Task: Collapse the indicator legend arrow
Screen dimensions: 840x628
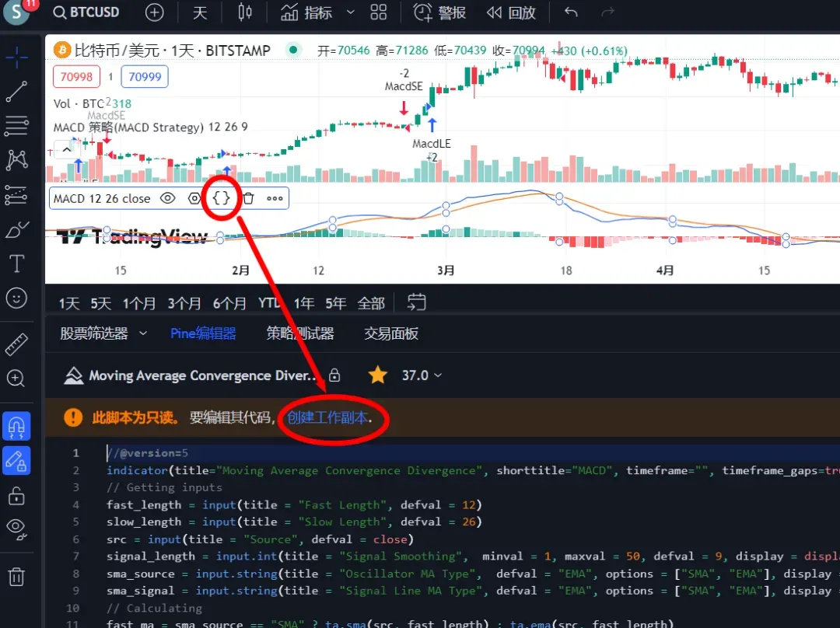Action: click(x=66, y=149)
